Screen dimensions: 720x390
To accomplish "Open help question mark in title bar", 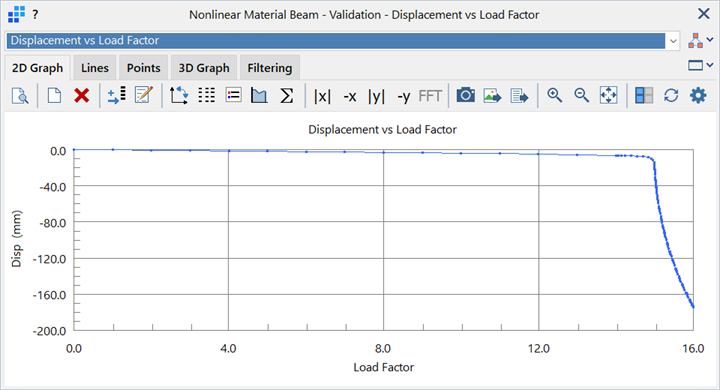I will tap(35, 15).
